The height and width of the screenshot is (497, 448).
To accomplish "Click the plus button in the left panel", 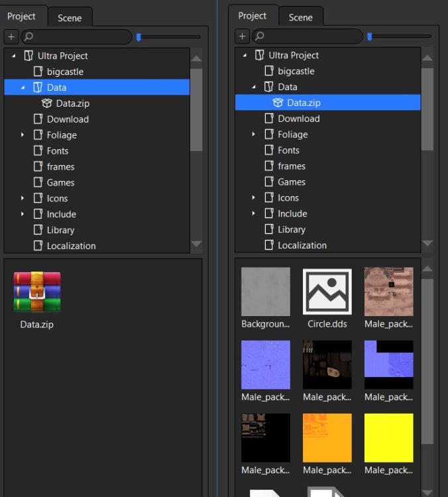I will pyautogui.click(x=11, y=37).
